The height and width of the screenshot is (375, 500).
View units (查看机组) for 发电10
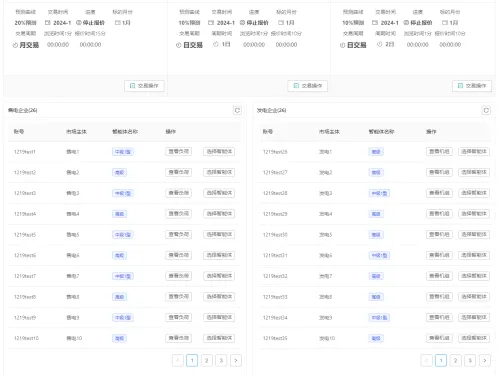tap(439, 338)
